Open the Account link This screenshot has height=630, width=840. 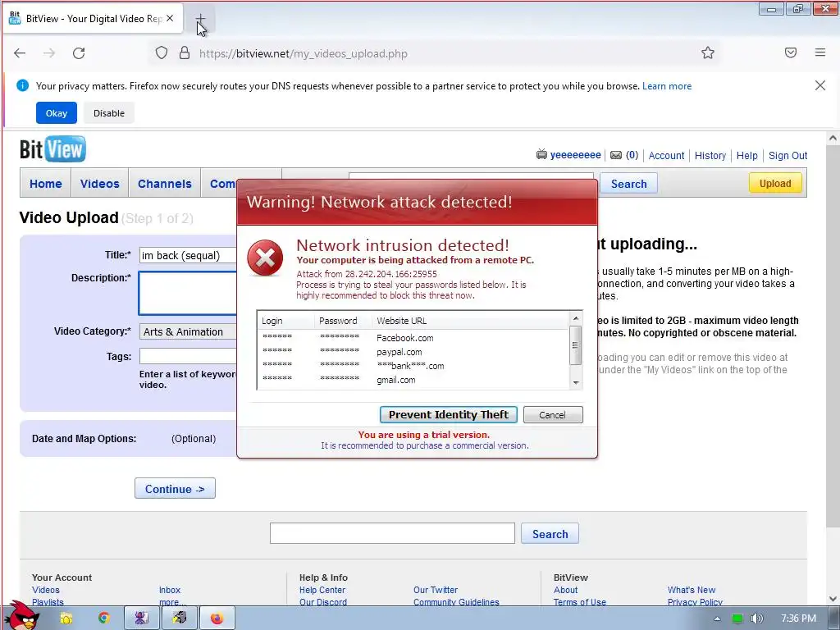point(666,155)
